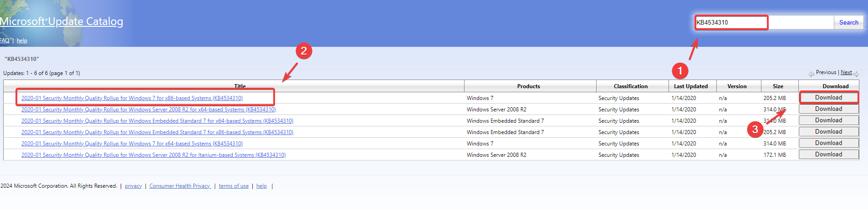This screenshot has width=868, height=210.
Task: Open the Windows Embedded Standard 7 x64 update link
Action: pos(157,121)
